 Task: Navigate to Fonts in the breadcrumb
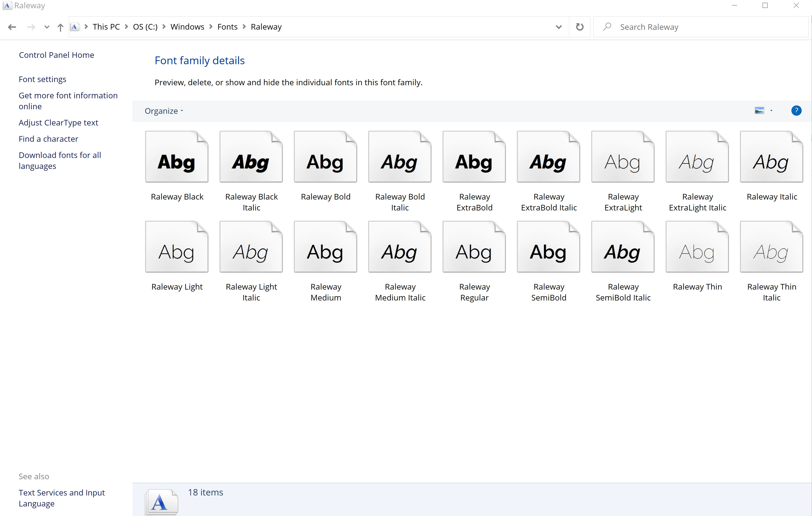pos(227,27)
